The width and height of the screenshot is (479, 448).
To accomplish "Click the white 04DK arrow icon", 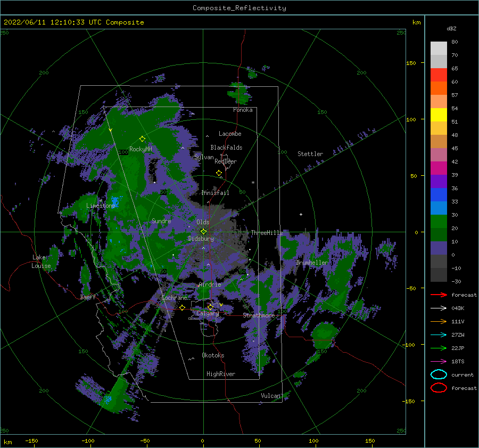I will coord(439,308).
